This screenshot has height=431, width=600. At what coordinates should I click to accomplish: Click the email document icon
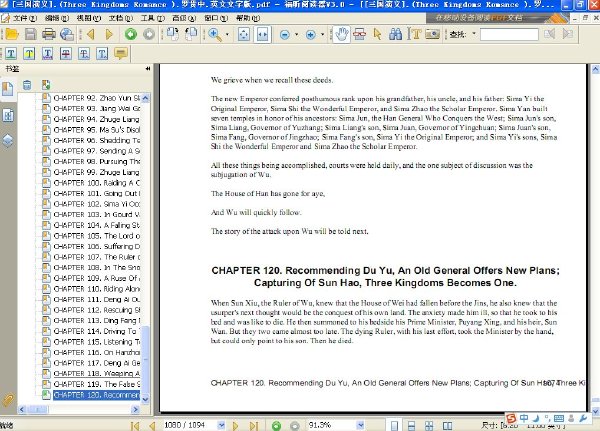(67, 34)
